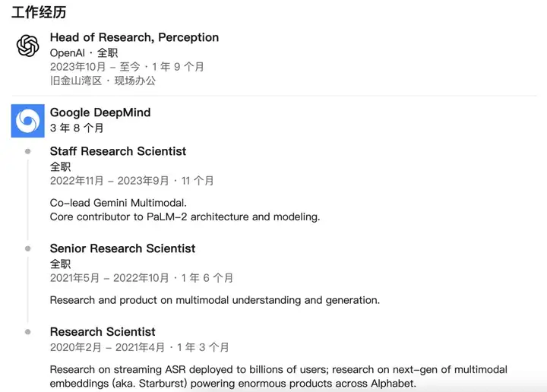Click the Senior Research Scientist job title

coord(122,248)
